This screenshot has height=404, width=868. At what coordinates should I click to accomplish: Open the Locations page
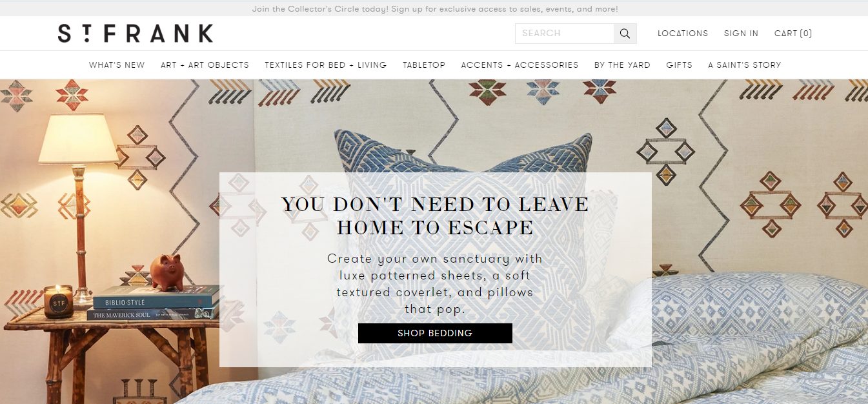click(x=683, y=34)
